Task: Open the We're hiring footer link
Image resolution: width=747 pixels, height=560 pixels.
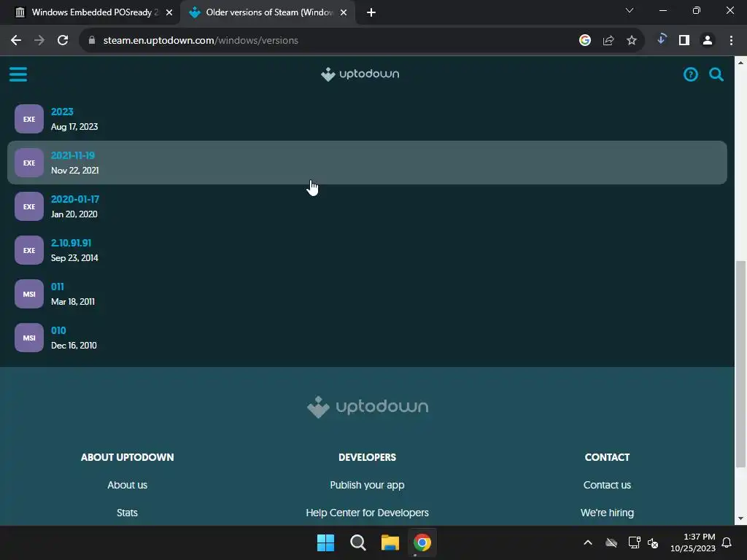Action: coord(607,513)
